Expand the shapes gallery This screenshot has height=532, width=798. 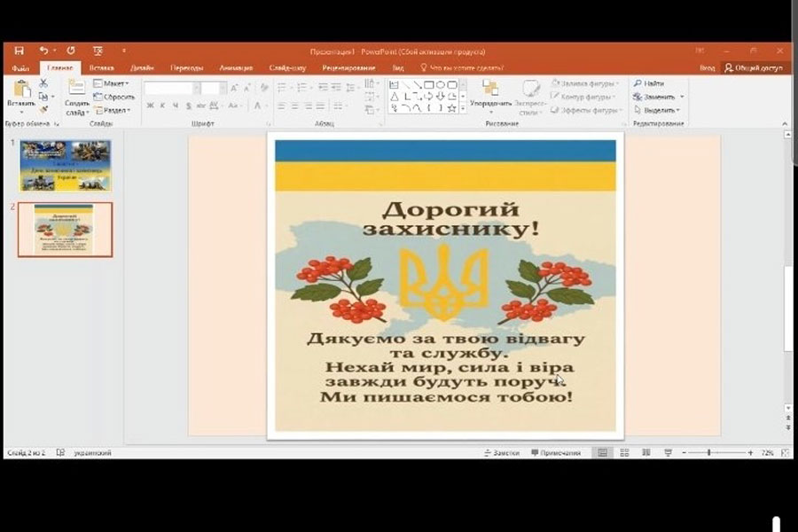[x=463, y=108]
